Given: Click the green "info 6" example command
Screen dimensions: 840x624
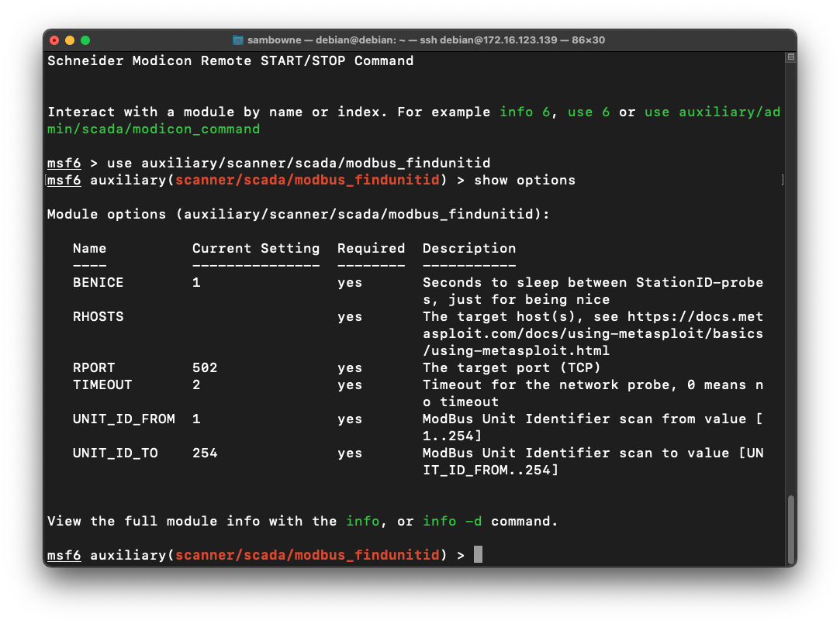Looking at the screenshot, I should [525, 112].
